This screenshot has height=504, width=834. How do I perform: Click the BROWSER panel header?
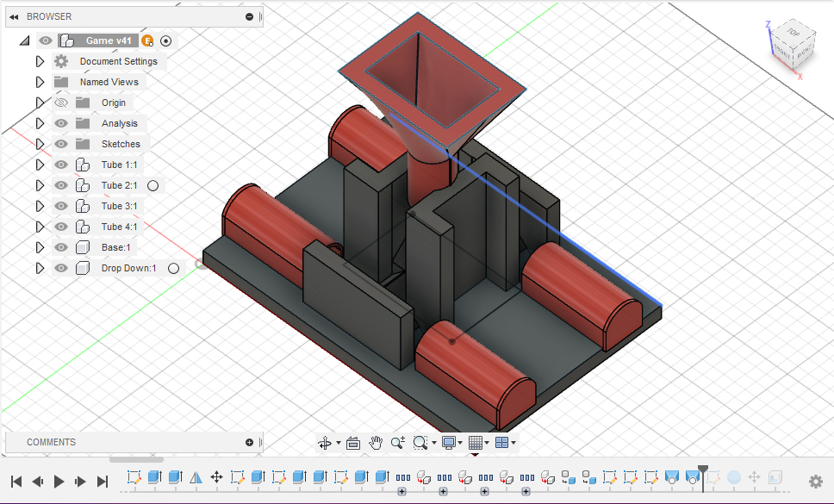[52, 16]
